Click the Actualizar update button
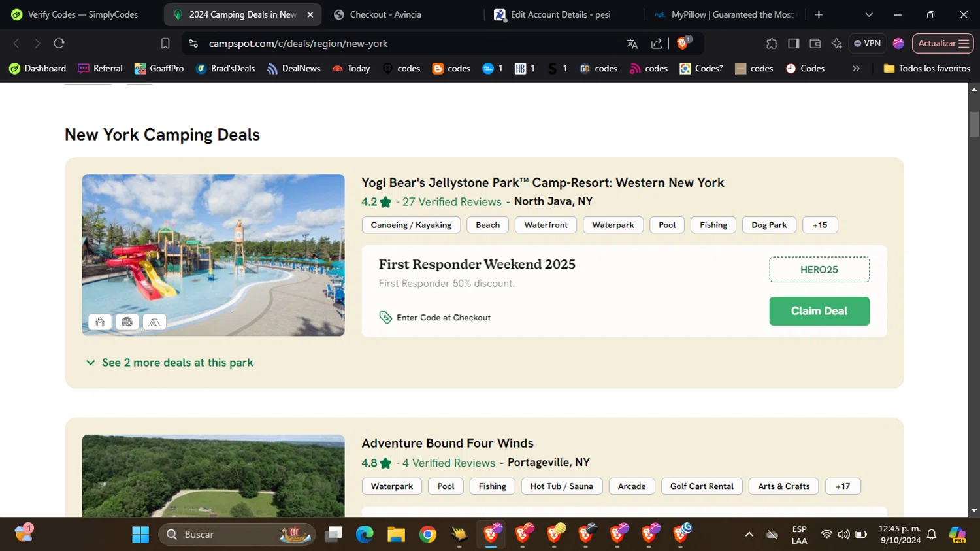The image size is (980, 551). click(943, 43)
